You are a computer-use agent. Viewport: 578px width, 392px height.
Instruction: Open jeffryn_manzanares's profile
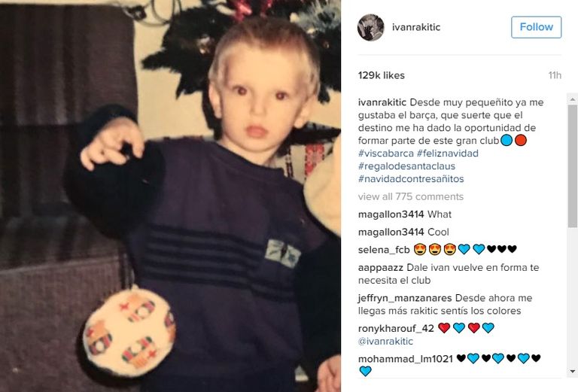click(x=405, y=298)
